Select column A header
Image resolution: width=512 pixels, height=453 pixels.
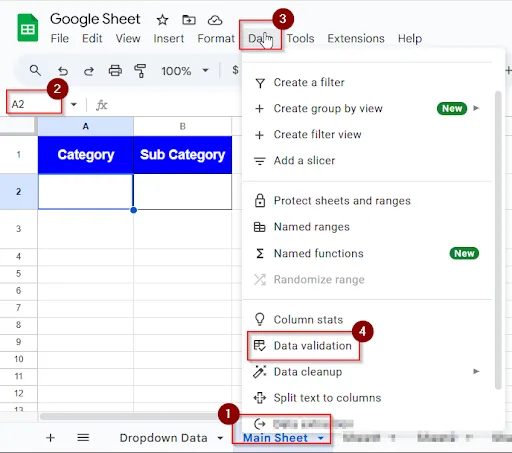click(x=86, y=126)
